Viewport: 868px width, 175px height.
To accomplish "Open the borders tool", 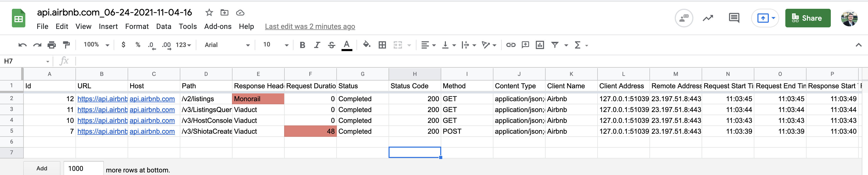I will [382, 45].
